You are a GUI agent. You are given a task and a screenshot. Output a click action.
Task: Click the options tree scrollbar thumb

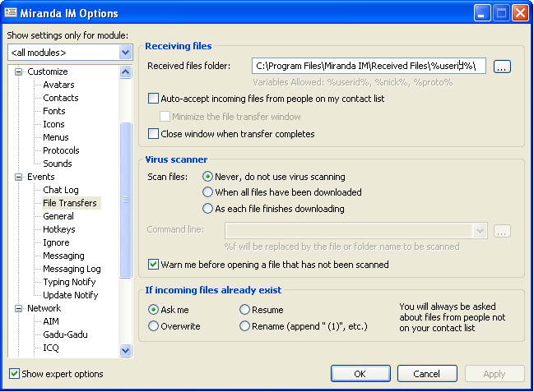click(x=126, y=200)
